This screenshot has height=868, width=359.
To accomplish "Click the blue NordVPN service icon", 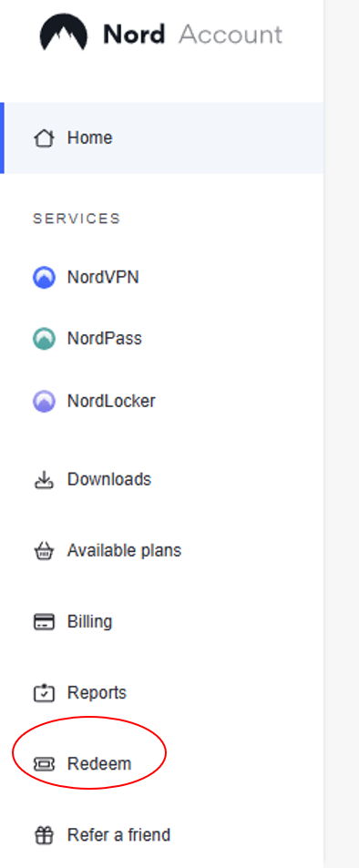I will pos(44,277).
